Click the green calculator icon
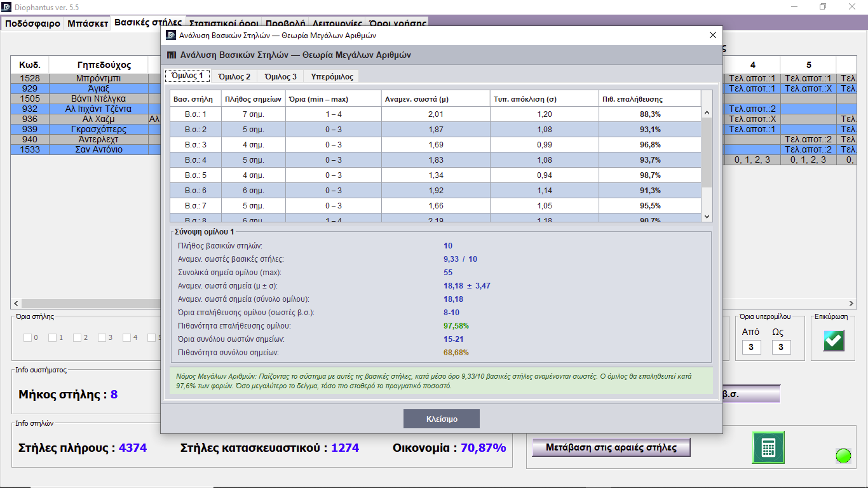The width and height of the screenshot is (868, 488). click(768, 447)
